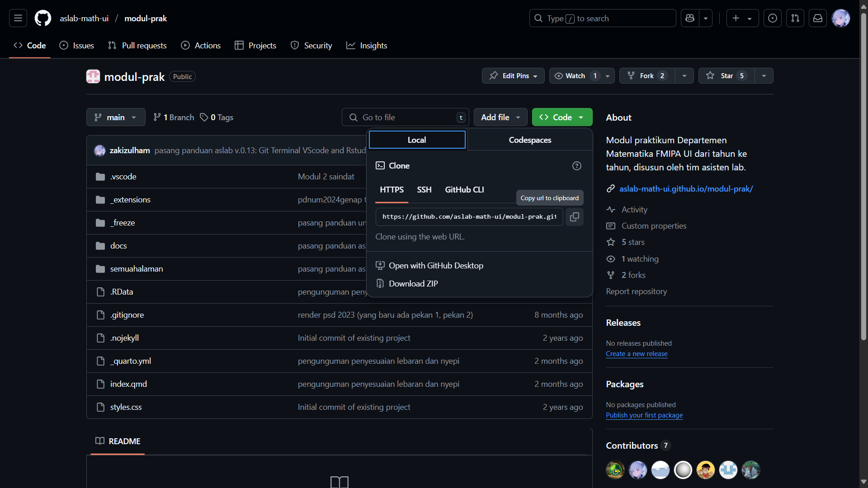Screen dimensions: 868x488
Task: Open the hamburger navigation menu
Action: [x=18, y=18]
